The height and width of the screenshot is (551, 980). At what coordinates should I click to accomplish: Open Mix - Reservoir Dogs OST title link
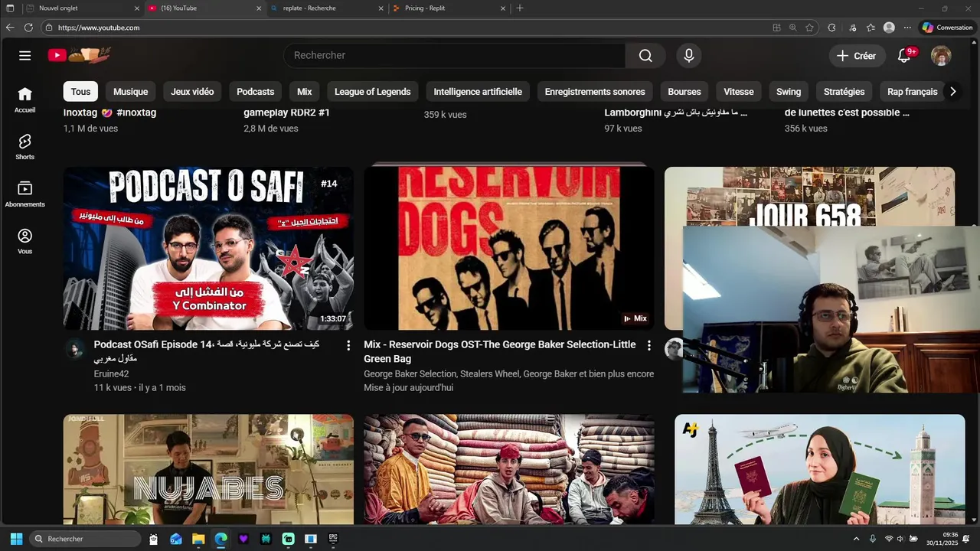(x=500, y=351)
